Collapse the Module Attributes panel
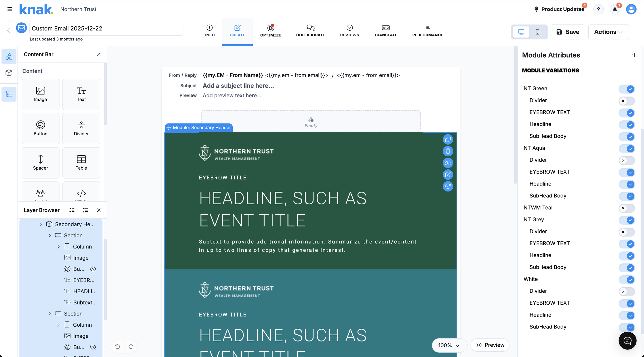 632,55
